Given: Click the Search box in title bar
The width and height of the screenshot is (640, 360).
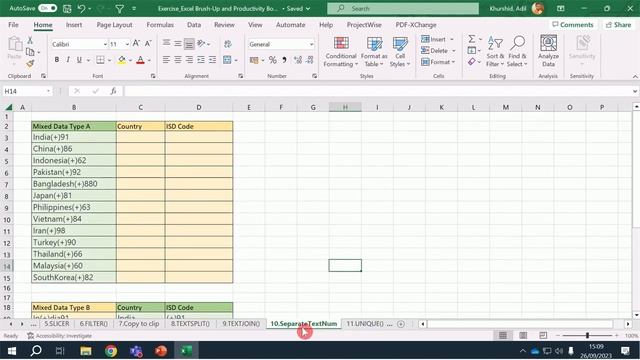Looking at the screenshot, I should click(403, 8).
